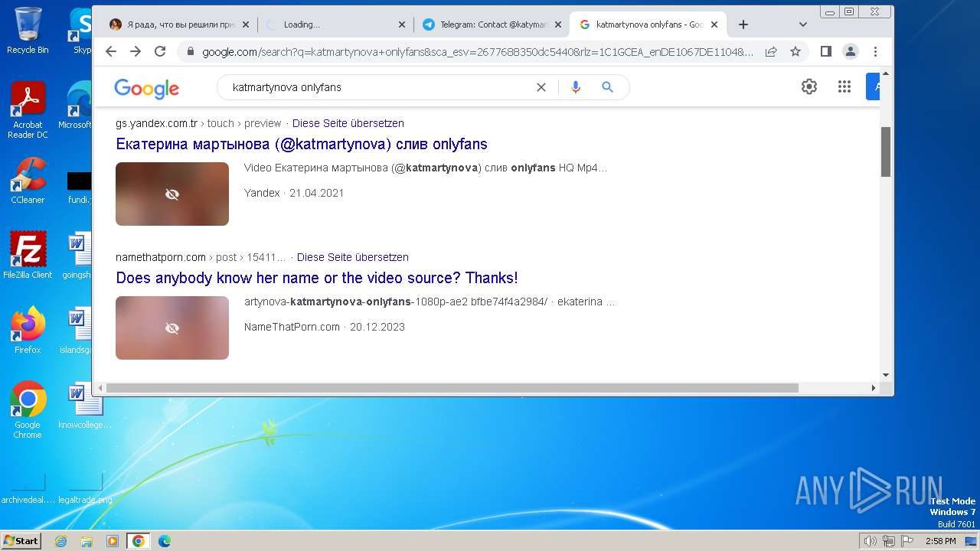Open File Explorer from taskbar
Viewport: 980px width, 551px height.
pos(87,541)
